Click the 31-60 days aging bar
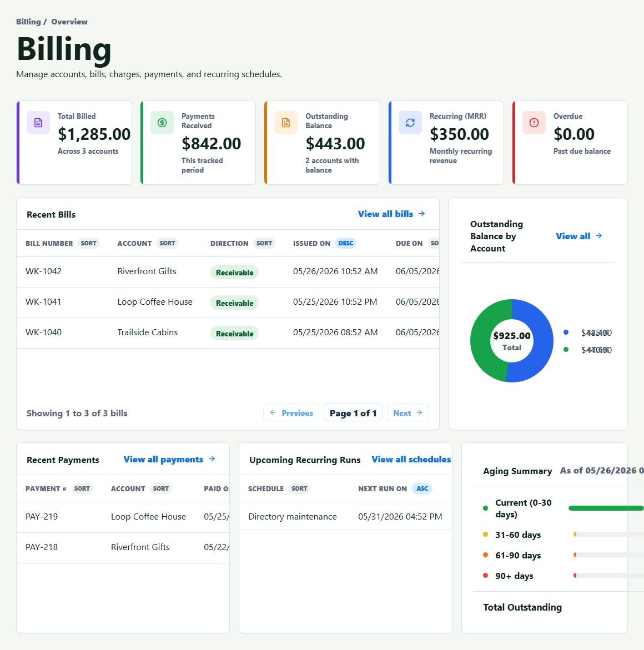This screenshot has width=644, height=650. pos(608,535)
